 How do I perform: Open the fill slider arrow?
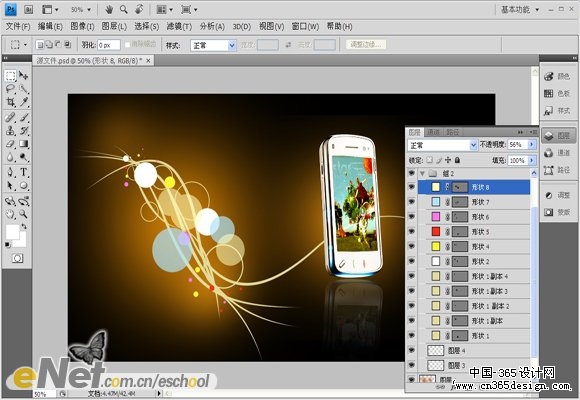532,160
